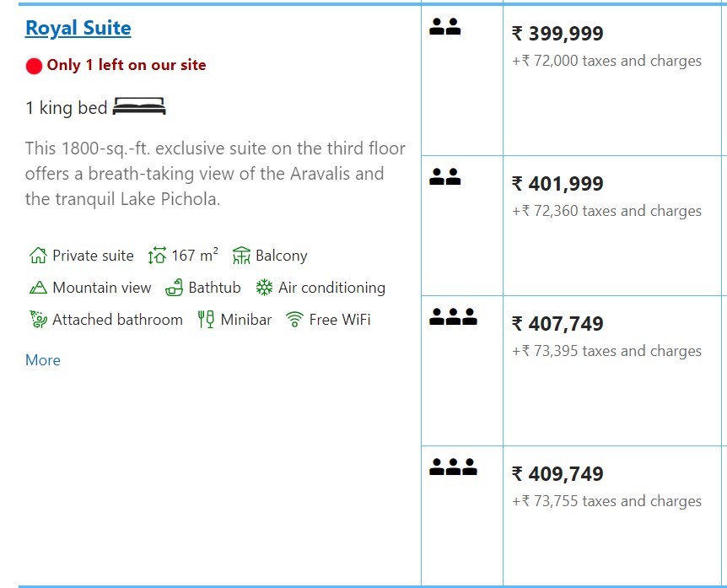This screenshot has height=588, width=727.
Task: Click the 'Only 1 left on our site' notice
Action: pyautogui.click(x=126, y=65)
